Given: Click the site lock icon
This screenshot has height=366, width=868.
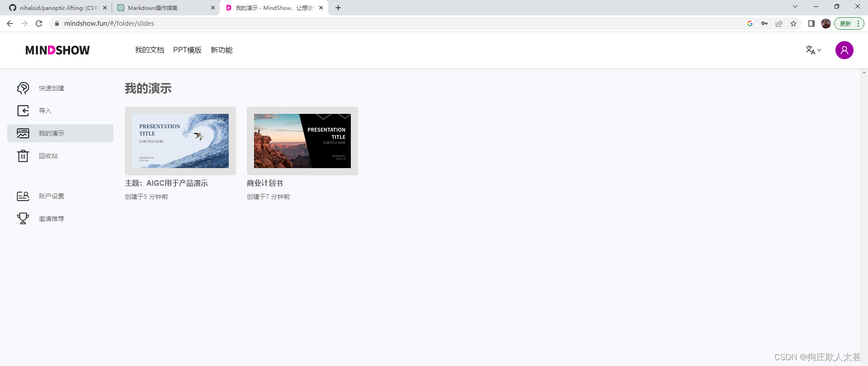Looking at the screenshot, I should 57,23.
